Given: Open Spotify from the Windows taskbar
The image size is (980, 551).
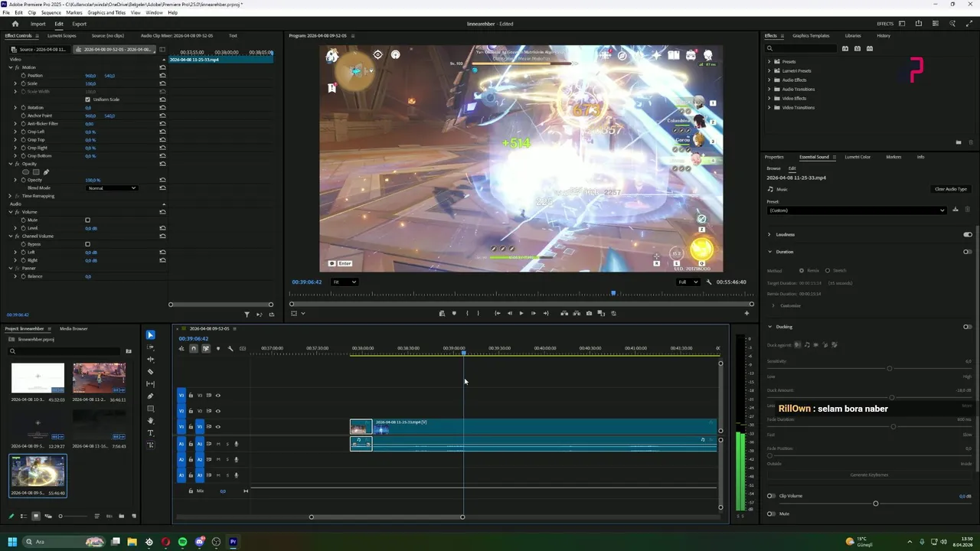Looking at the screenshot, I should pyautogui.click(x=182, y=542).
